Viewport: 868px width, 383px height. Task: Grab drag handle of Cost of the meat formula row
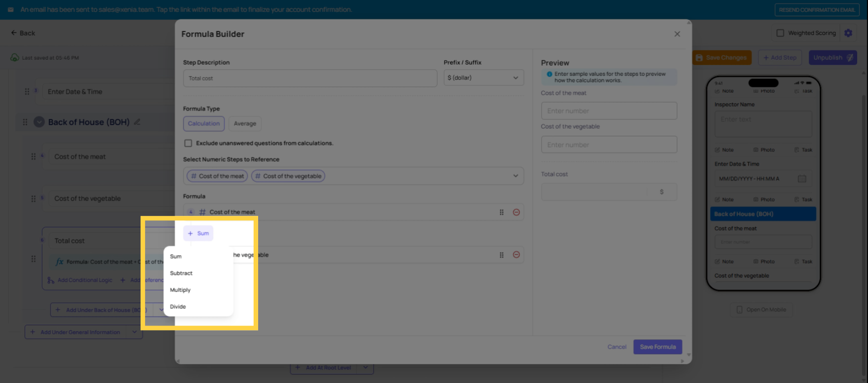click(x=501, y=212)
